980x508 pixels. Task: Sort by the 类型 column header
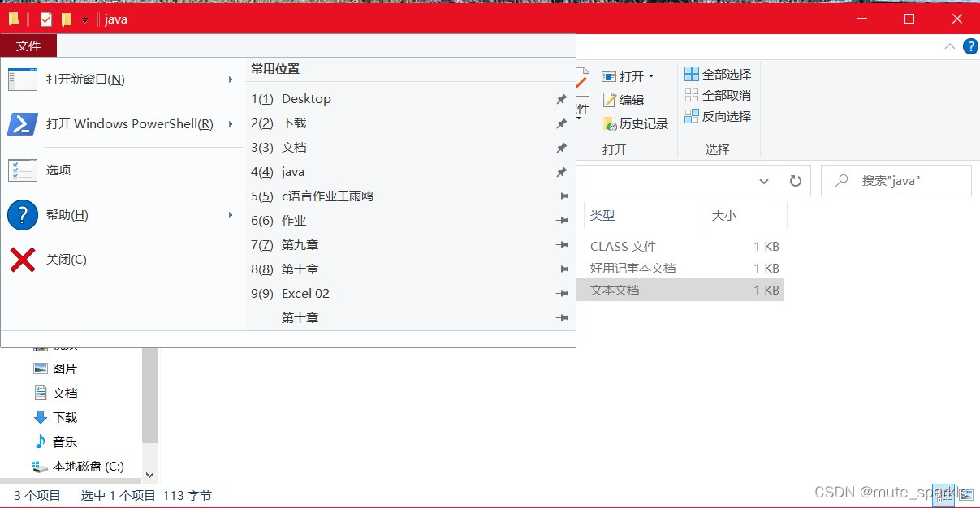pos(645,216)
